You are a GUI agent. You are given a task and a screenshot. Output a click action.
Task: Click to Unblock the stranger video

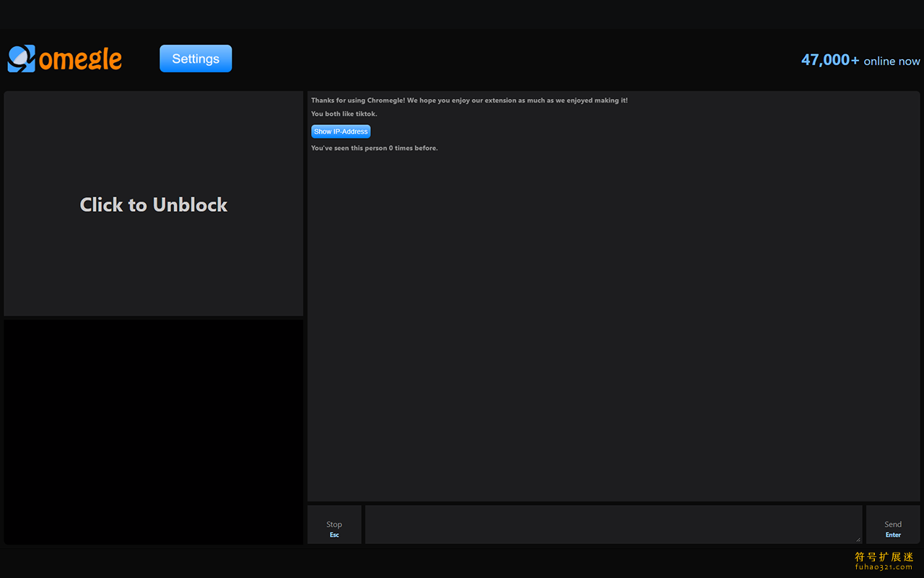pyautogui.click(x=153, y=204)
